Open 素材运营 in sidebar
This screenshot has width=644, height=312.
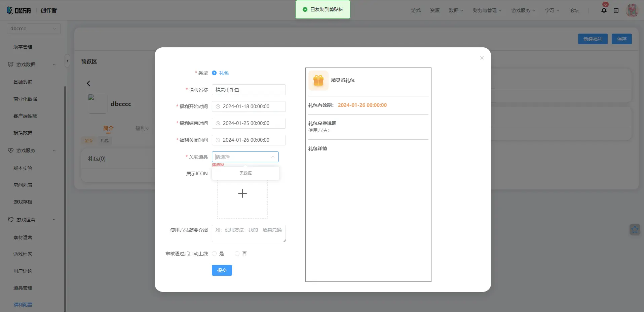point(23,237)
